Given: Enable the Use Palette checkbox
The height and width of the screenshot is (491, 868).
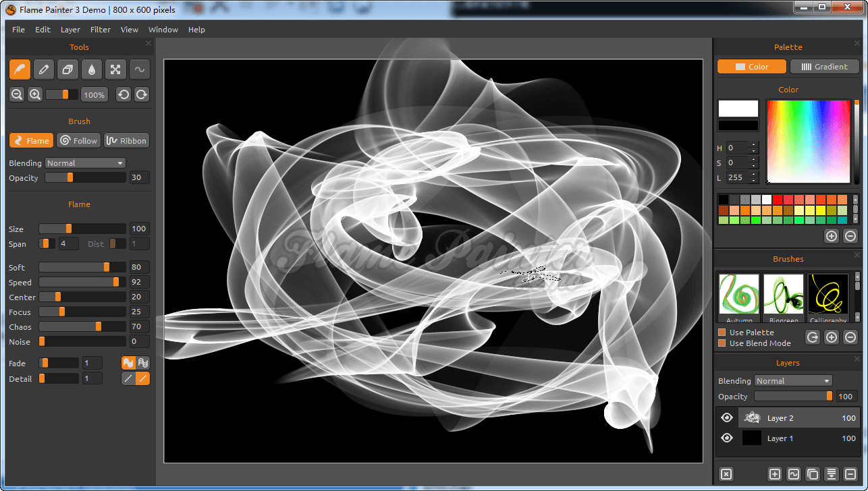Looking at the screenshot, I should pos(721,332).
